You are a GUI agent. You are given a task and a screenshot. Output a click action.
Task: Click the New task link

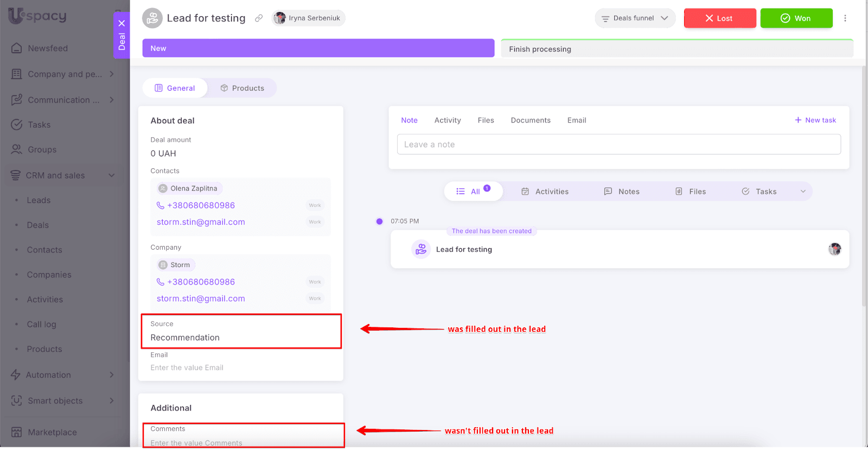[815, 120]
